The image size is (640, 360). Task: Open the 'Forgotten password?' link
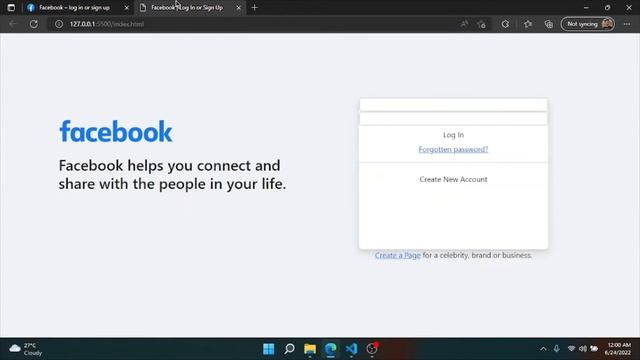click(x=453, y=149)
